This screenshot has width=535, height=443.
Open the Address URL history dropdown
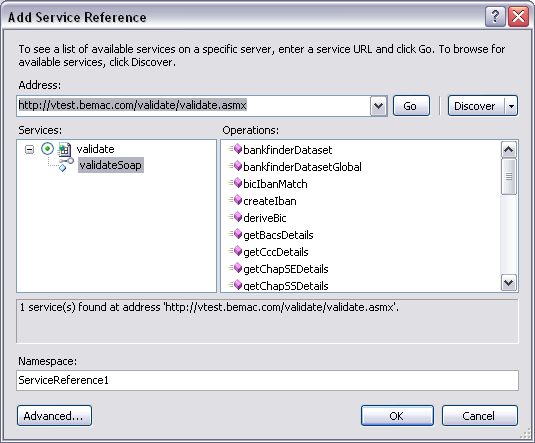(378, 106)
